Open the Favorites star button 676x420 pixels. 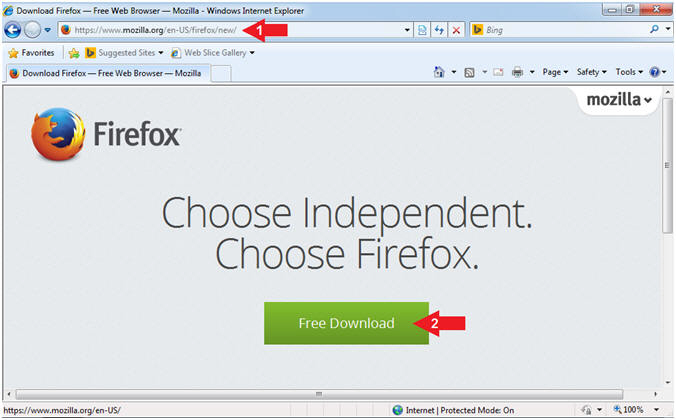click(x=31, y=53)
